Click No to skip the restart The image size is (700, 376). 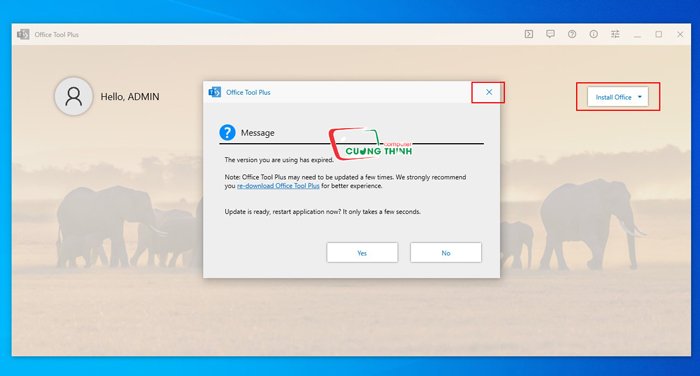[446, 253]
